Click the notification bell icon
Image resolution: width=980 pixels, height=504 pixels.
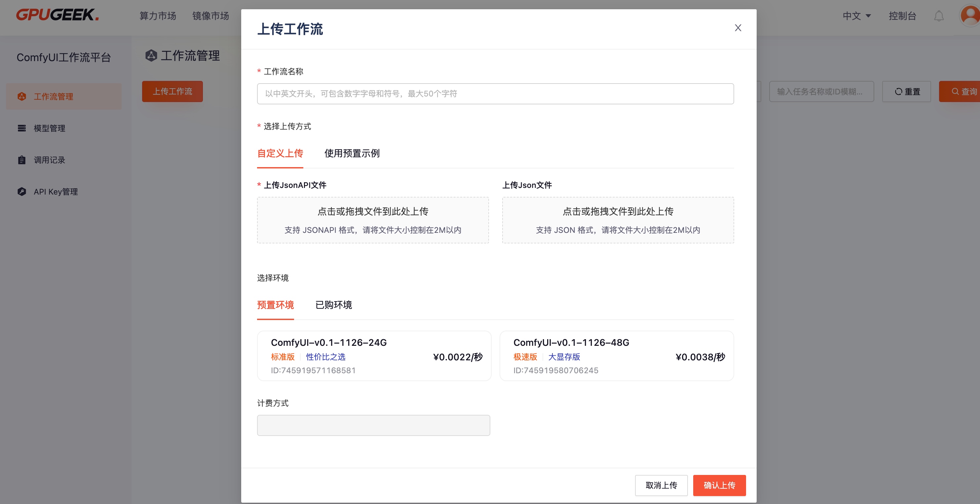coord(938,16)
